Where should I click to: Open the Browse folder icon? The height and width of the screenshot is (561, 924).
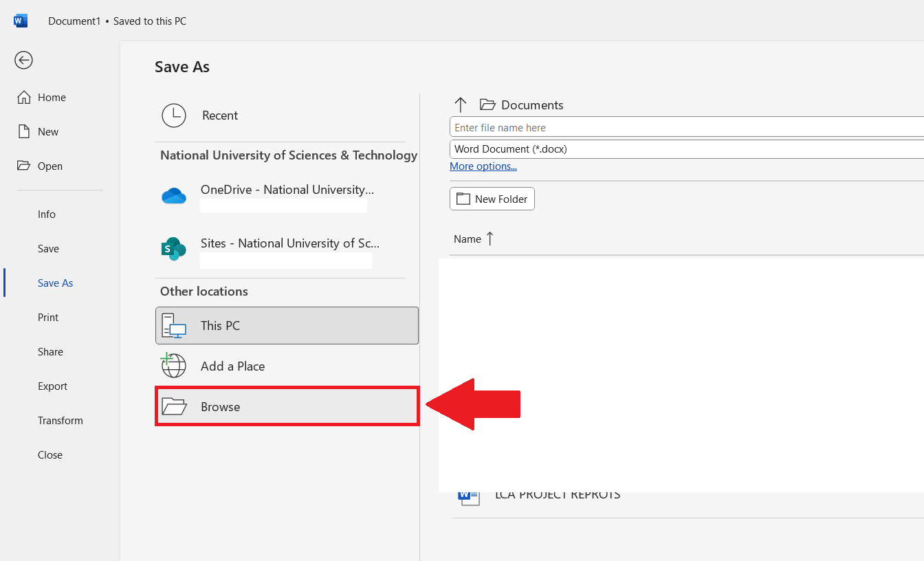pos(175,406)
